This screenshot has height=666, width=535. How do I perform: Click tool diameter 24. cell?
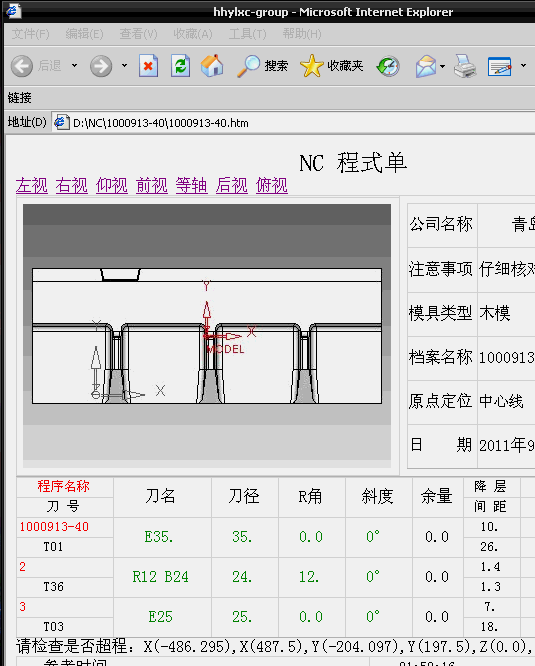tap(244, 577)
